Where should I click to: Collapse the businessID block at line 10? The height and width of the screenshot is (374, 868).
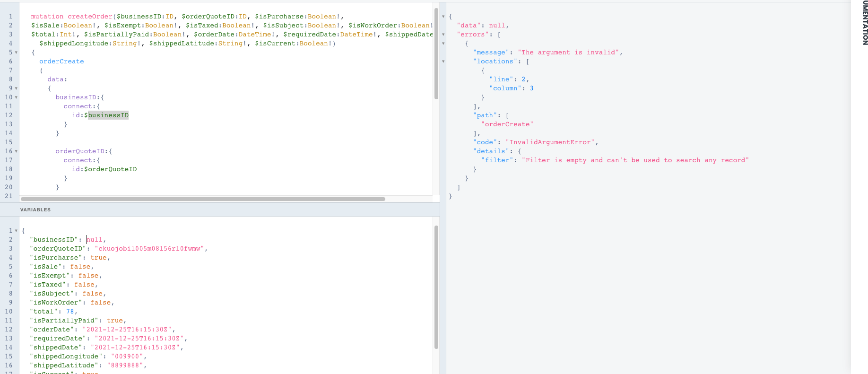(16, 97)
